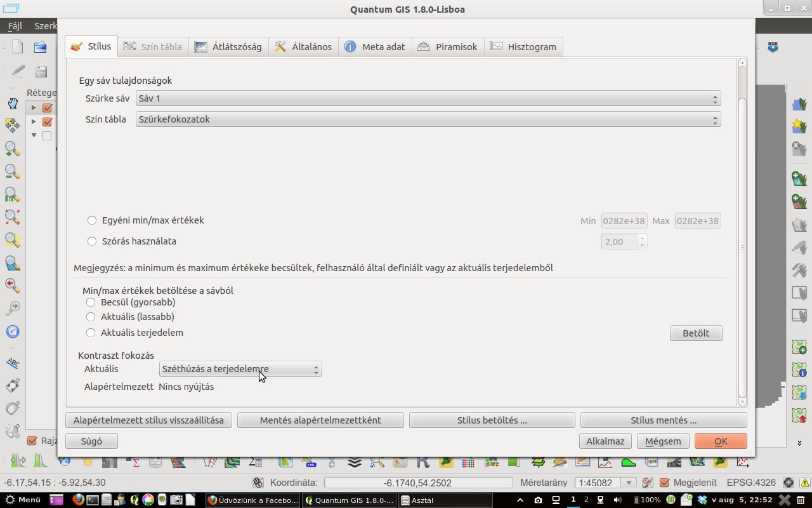The height and width of the screenshot is (508, 812).
Task: Click the Alkalmaz button
Action: (x=605, y=441)
